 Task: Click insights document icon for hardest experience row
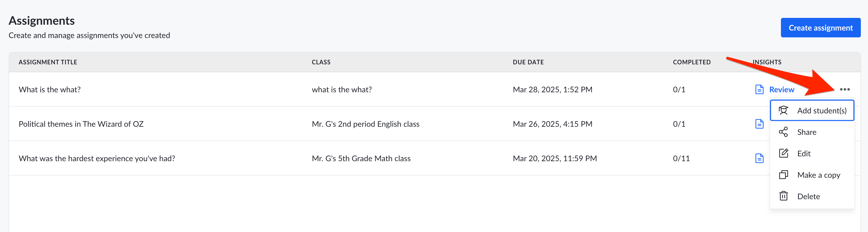(759, 158)
